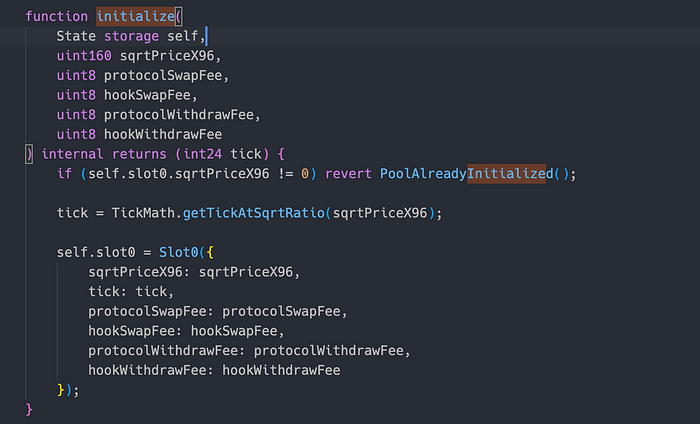Viewport: 700px width, 424px height.
Task: Click getTickAtSqrtRatio function call
Action: click(x=254, y=213)
